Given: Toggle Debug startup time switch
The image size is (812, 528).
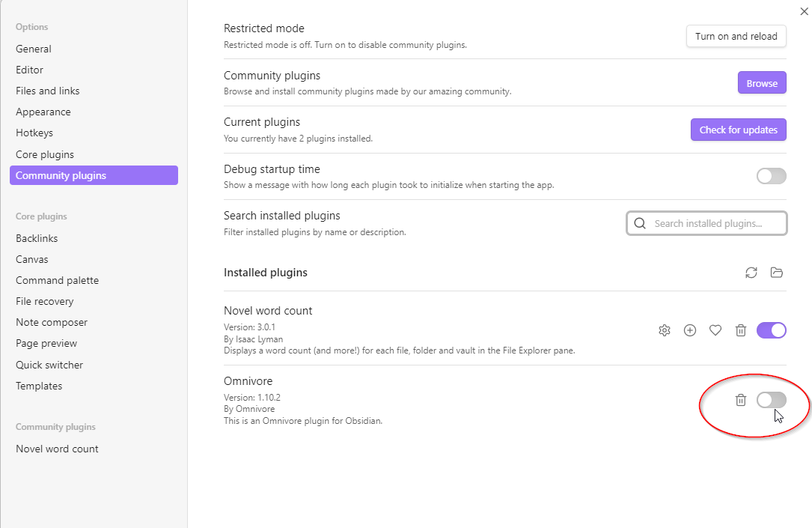Looking at the screenshot, I should click(771, 176).
